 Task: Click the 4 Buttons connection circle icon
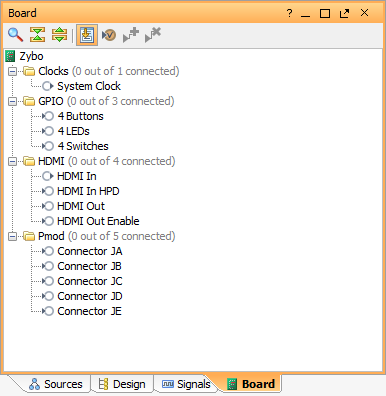pos(48,116)
